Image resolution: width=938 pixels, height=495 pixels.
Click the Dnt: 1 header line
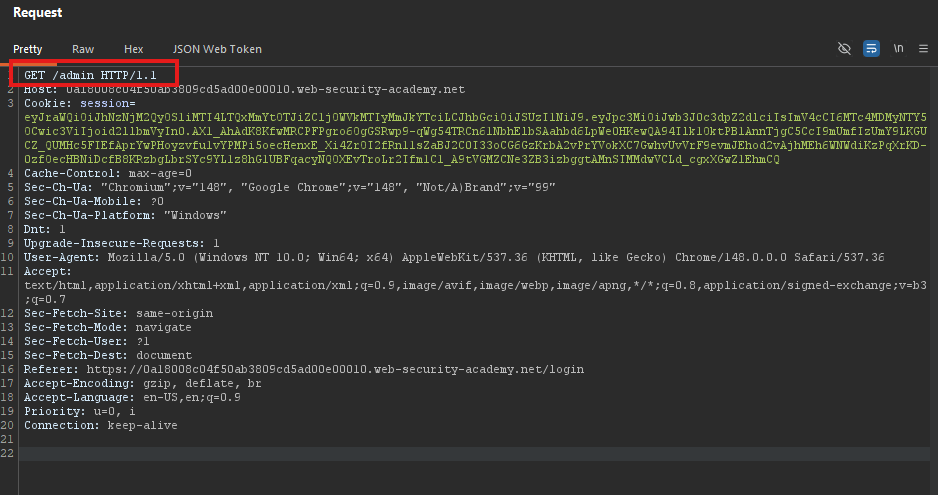(x=45, y=229)
